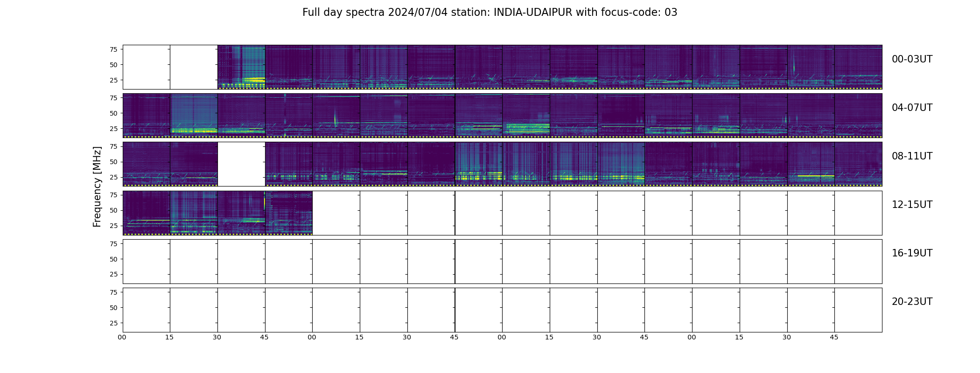The image size is (980, 373).
Task: Click the "08-11UT" row label
Action: 912,156
